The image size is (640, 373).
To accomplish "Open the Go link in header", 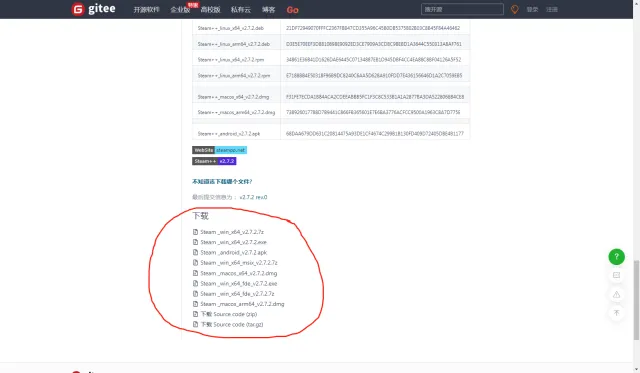I will [x=292, y=10].
